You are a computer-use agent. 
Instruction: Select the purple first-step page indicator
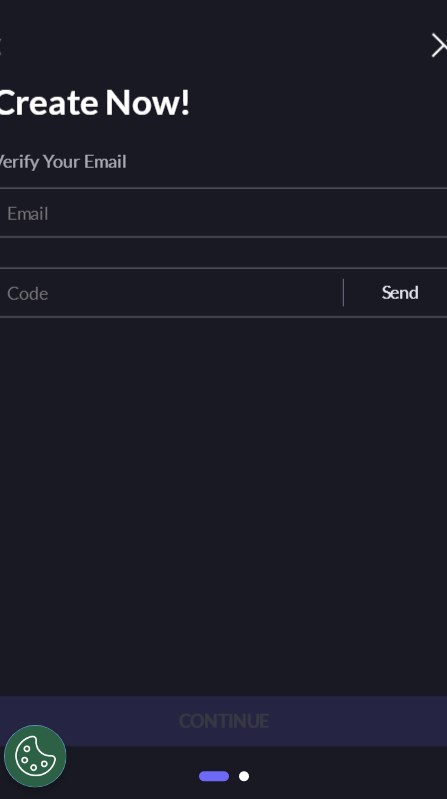214,776
